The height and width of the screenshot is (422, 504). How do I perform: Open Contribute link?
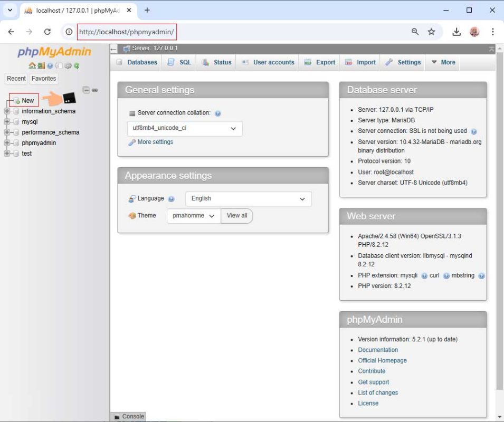[372, 371]
